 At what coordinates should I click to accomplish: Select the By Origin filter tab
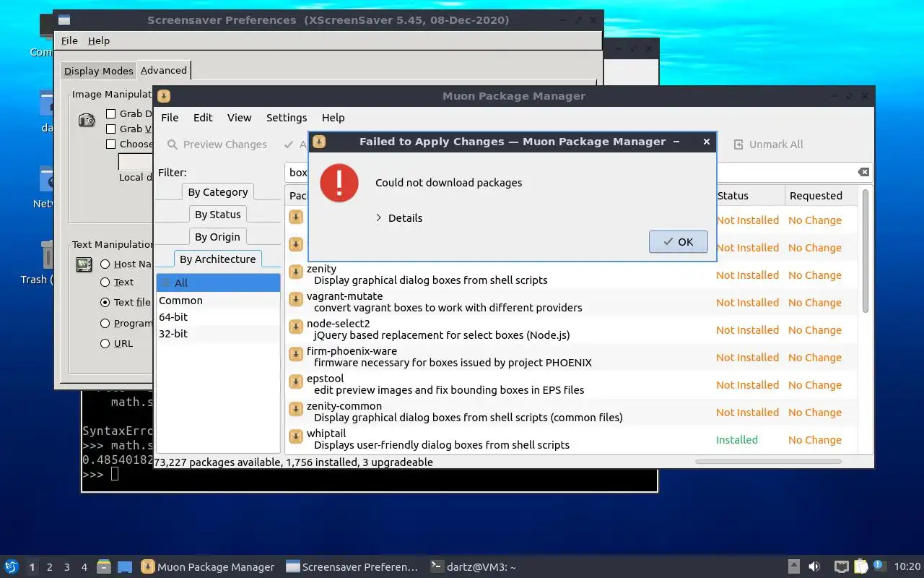click(x=217, y=237)
